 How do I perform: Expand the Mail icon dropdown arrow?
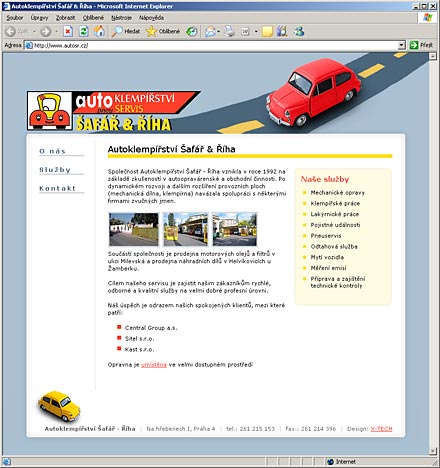[x=218, y=32]
